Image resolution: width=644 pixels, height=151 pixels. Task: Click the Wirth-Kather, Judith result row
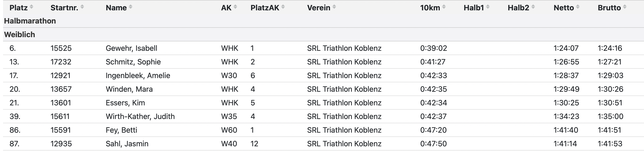coord(323,116)
